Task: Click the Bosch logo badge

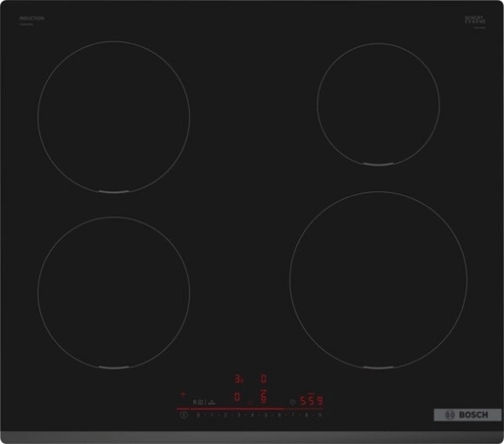Action: [x=467, y=415]
